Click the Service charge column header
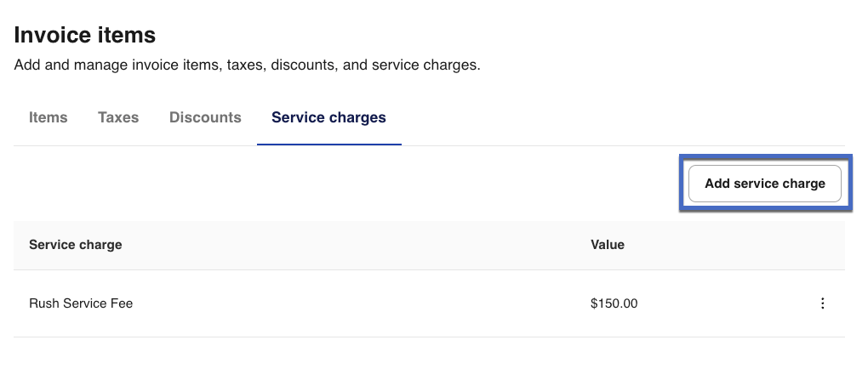This screenshot has height=374, width=868. (x=76, y=245)
